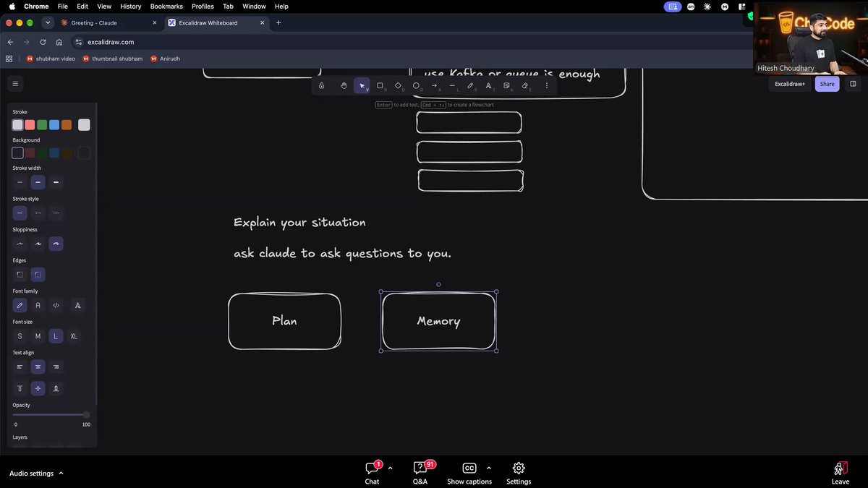Open Chrome home page

[x=59, y=42]
